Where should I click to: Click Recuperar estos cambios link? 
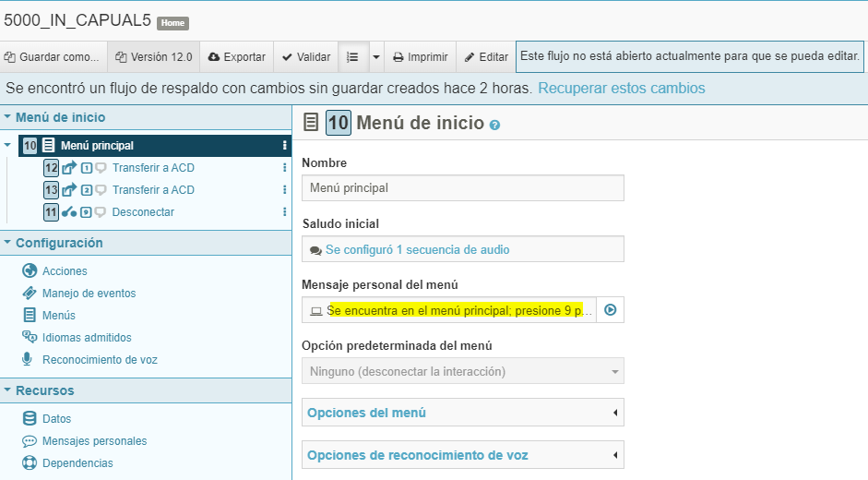(x=621, y=88)
